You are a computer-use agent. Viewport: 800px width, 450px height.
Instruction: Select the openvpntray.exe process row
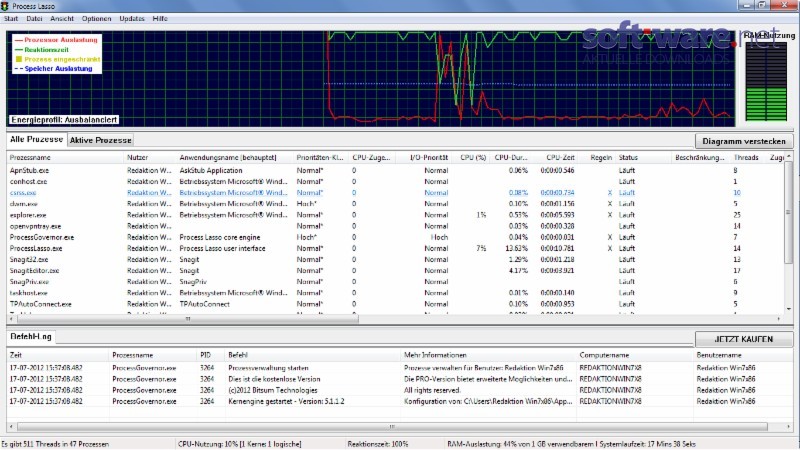pos(395,226)
